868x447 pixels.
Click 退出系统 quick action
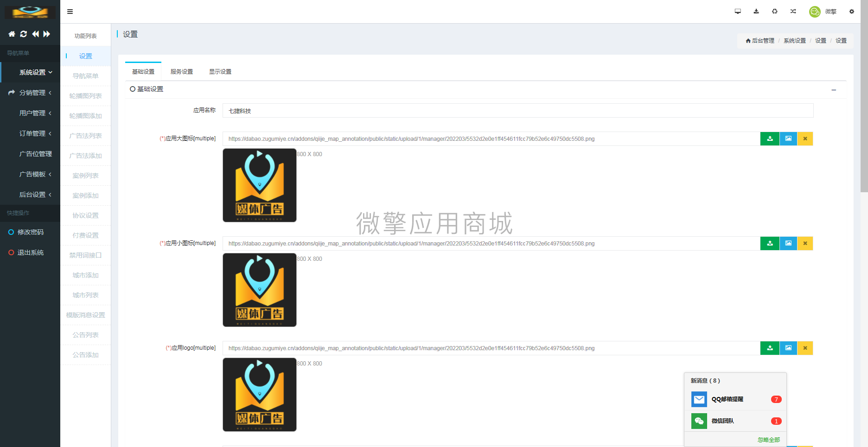point(30,252)
